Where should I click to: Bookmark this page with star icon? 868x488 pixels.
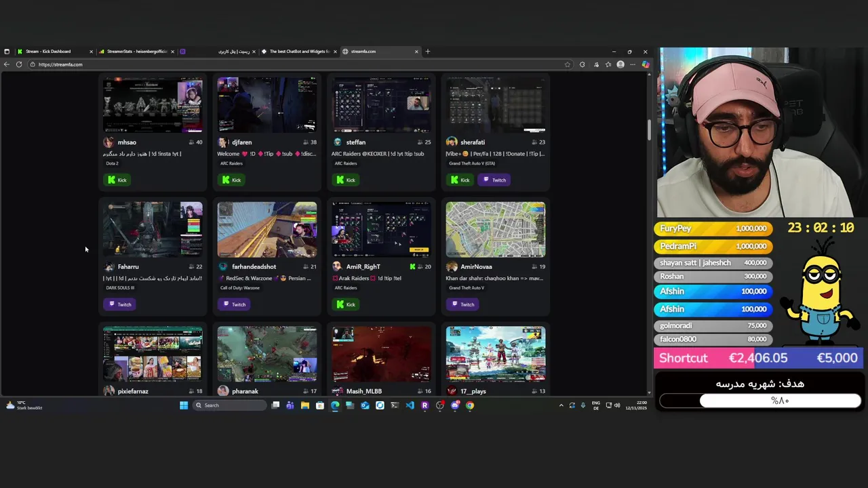(x=568, y=64)
